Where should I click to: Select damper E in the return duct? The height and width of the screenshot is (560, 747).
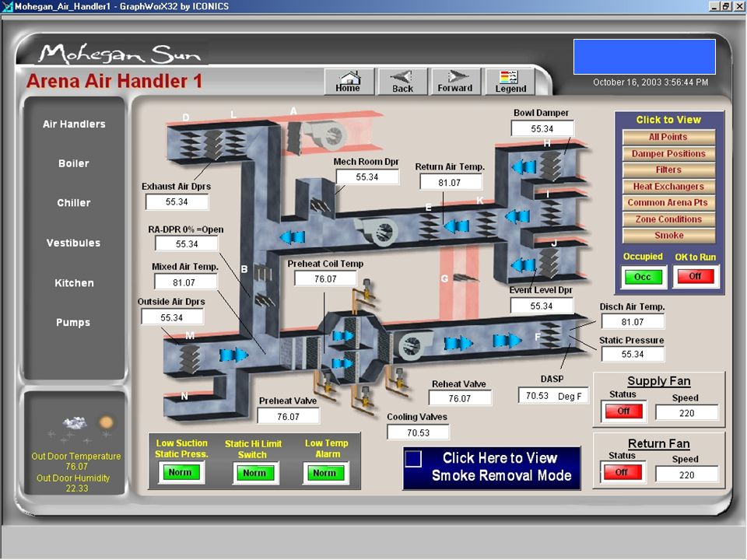tap(430, 226)
